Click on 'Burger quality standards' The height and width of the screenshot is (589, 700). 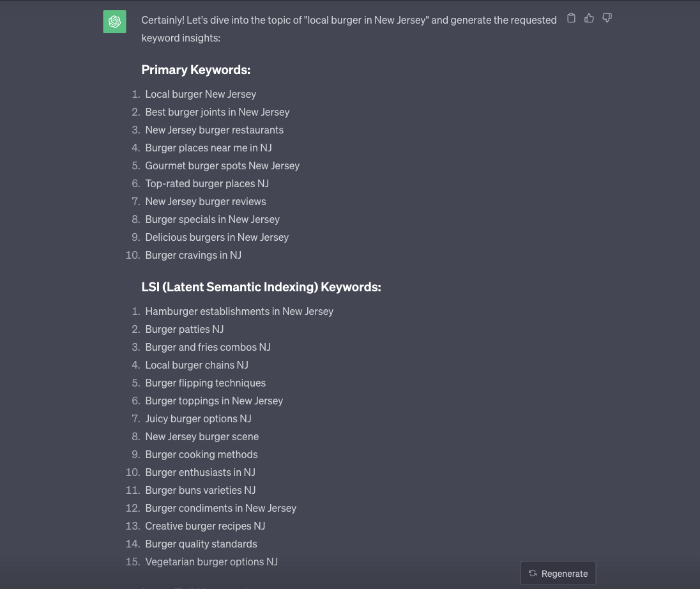(201, 544)
